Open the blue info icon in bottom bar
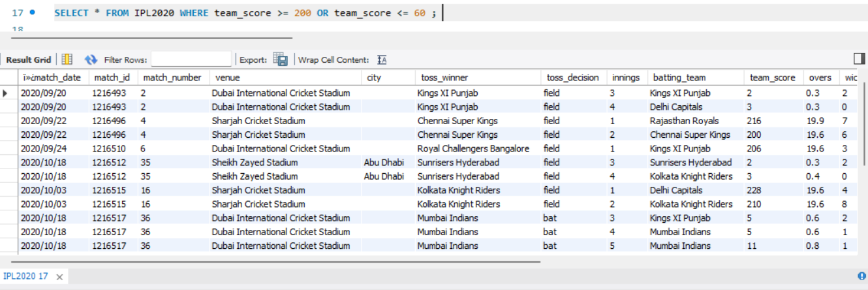The image size is (868, 290). [x=861, y=276]
